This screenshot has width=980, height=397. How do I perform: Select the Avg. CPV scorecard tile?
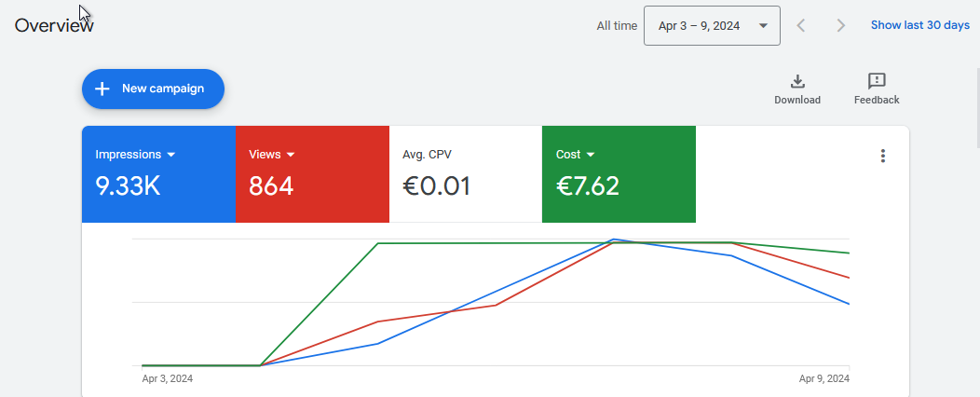[466, 174]
